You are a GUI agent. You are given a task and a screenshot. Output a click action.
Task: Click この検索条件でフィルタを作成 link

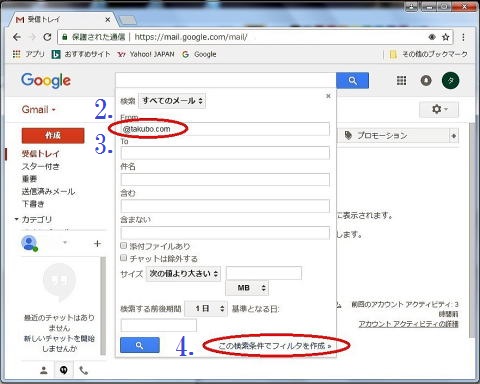275,346
